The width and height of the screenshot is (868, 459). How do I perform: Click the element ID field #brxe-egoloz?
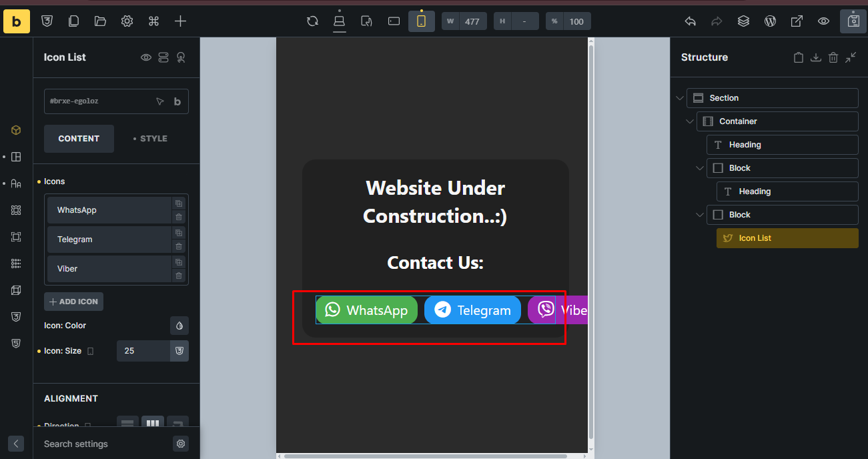coord(116,101)
